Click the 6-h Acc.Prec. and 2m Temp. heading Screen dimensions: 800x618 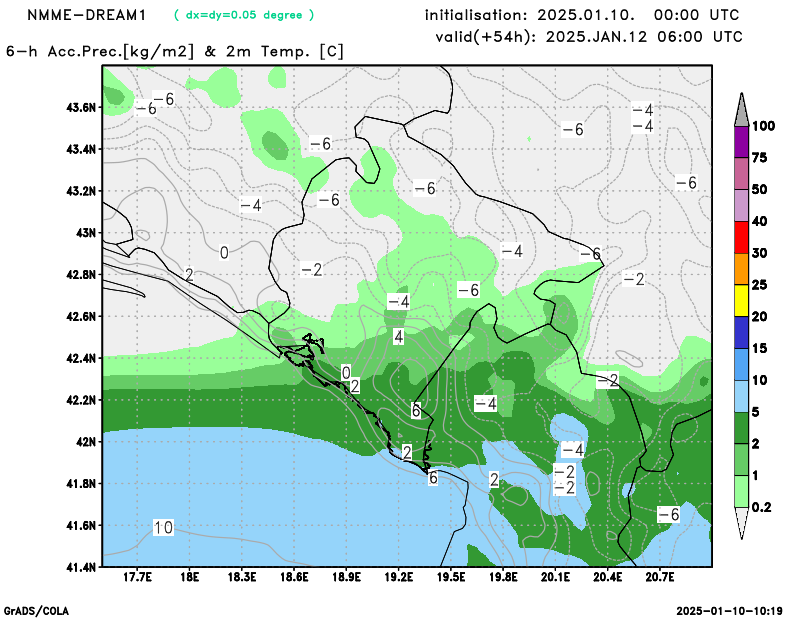pyautogui.click(x=175, y=52)
